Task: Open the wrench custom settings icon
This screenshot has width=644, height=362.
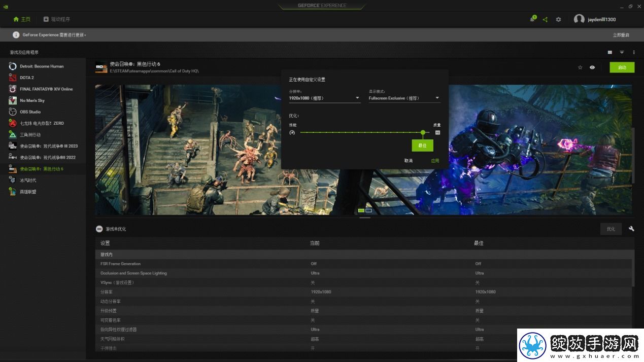Action: point(631,229)
